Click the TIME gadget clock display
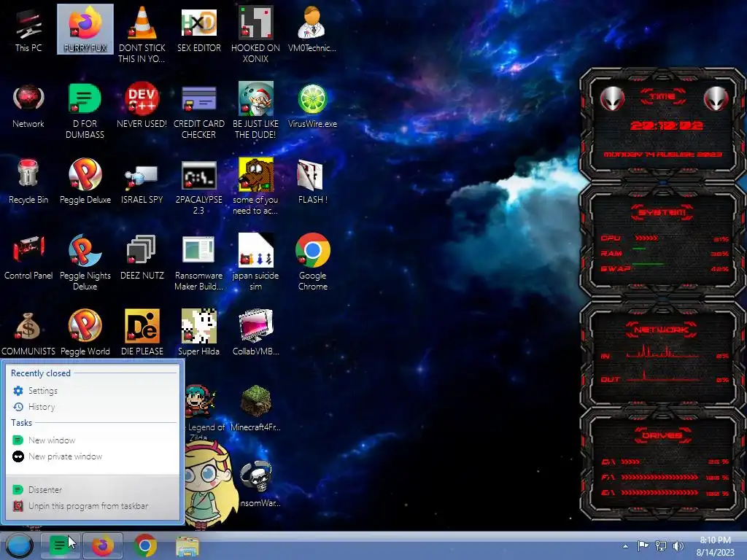 click(x=667, y=125)
